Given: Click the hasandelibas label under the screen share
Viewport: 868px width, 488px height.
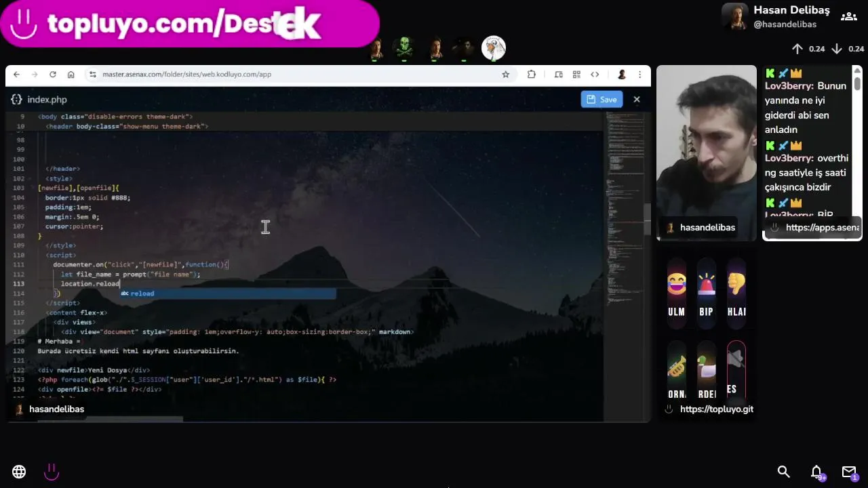Looking at the screenshot, I should pyautogui.click(x=56, y=409).
